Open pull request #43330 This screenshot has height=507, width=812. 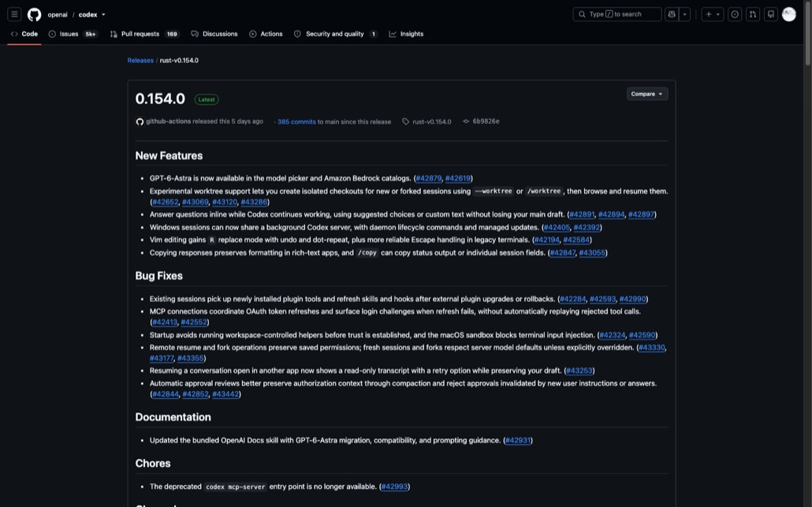coord(651,348)
